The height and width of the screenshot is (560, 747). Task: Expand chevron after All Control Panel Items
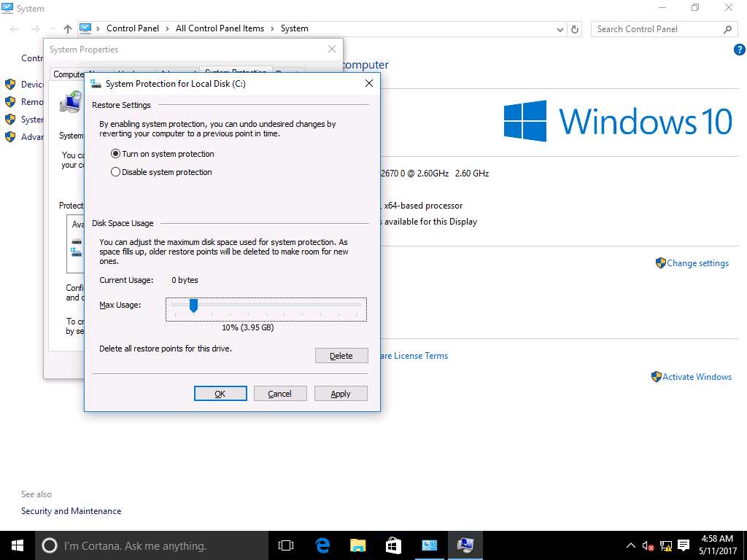272,28
